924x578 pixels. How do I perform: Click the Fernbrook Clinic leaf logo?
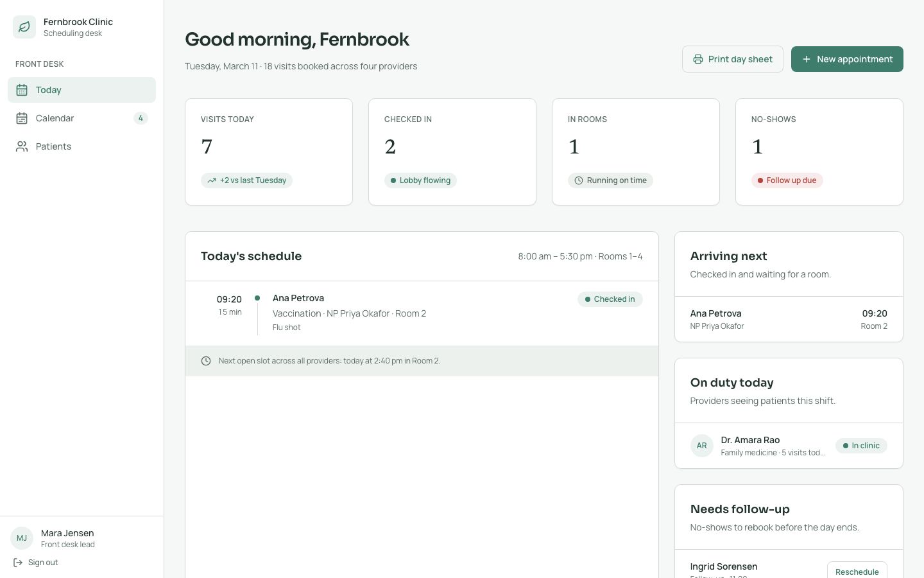[x=24, y=27]
